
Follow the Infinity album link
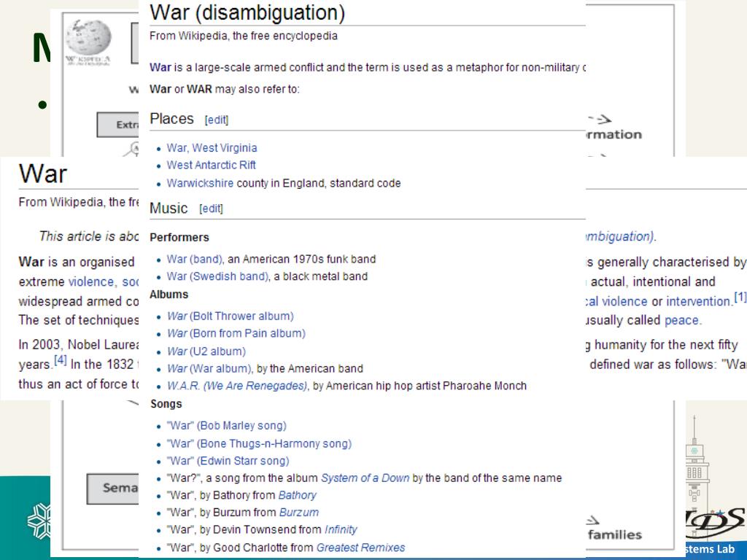pos(341,529)
